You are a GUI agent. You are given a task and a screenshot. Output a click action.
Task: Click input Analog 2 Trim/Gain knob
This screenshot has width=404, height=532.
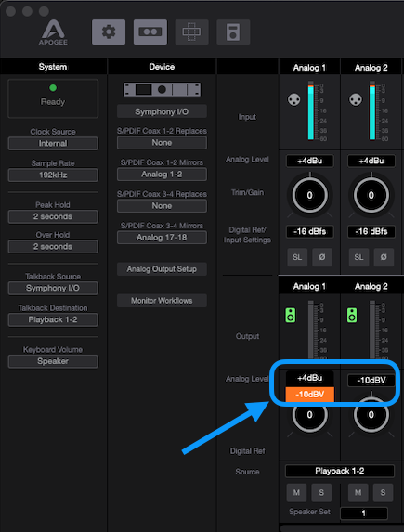[x=371, y=195]
